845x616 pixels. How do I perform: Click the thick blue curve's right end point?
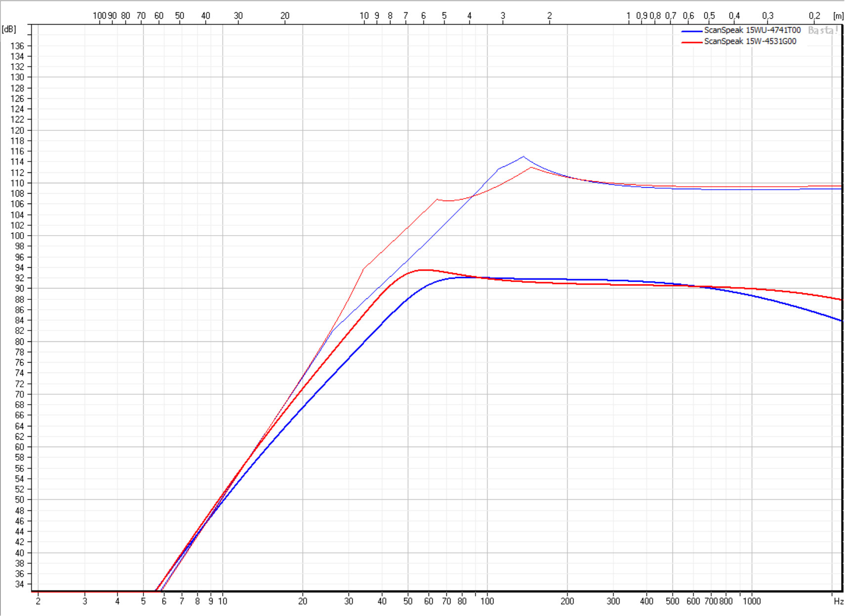pyautogui.click(x=841, y=321)
